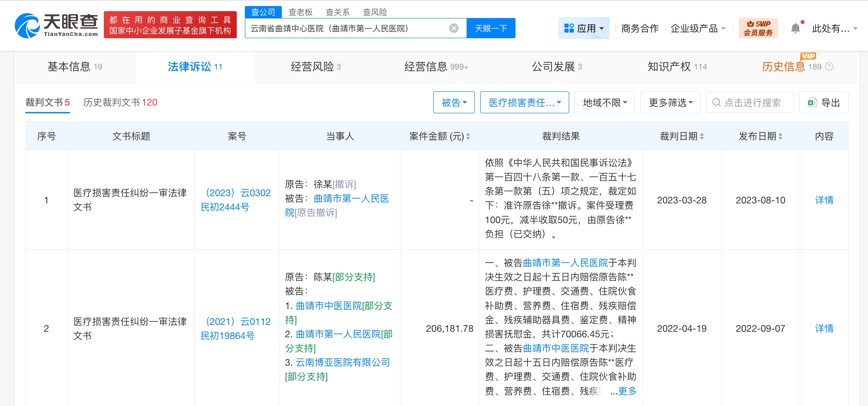
Task: Select the 查老板 search mode
Action: (x=300, y=12)
